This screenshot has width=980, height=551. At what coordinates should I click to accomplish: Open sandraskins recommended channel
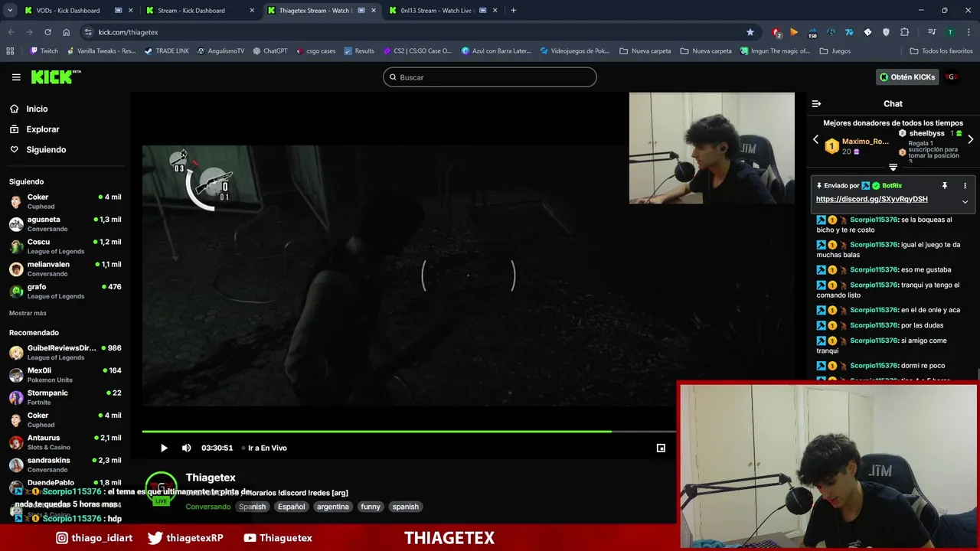[x=65, y=465]
